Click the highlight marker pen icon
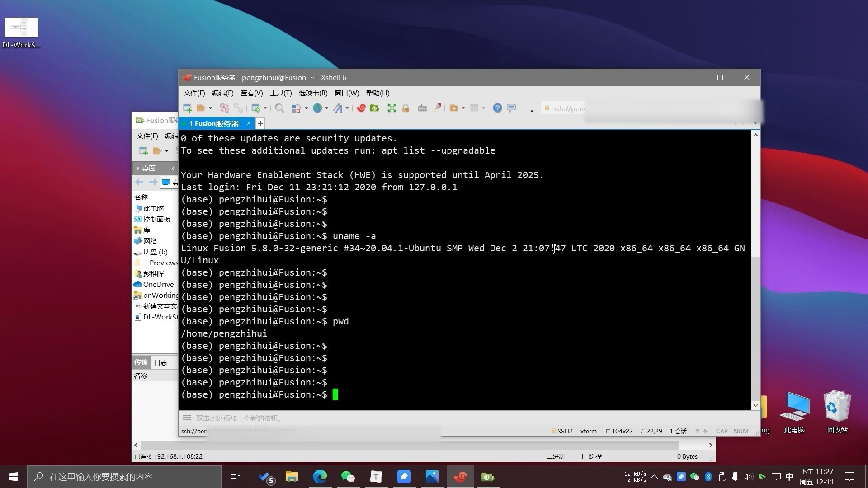 [436, 108]
